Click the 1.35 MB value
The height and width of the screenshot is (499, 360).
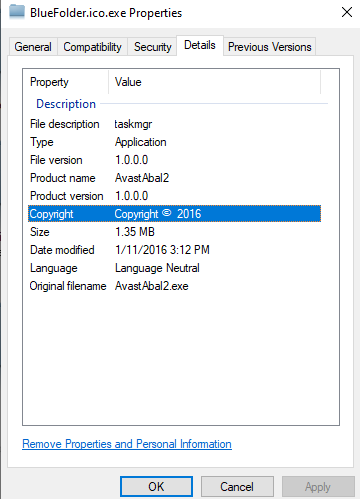click(135, 232)
